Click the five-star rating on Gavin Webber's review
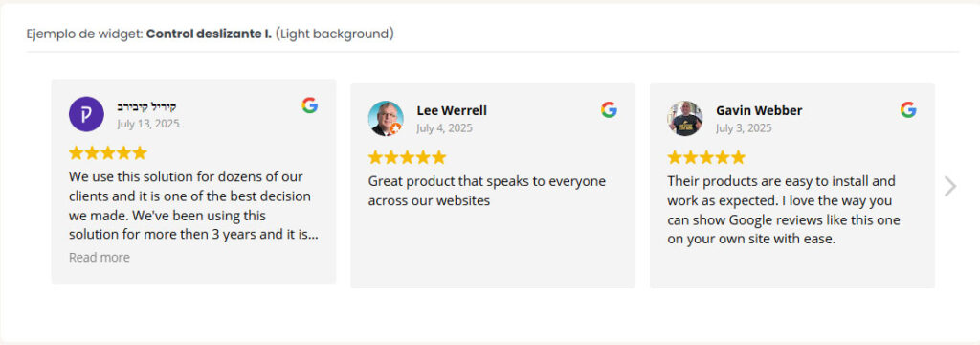This screenshot has height=345, width=980. 706,157
